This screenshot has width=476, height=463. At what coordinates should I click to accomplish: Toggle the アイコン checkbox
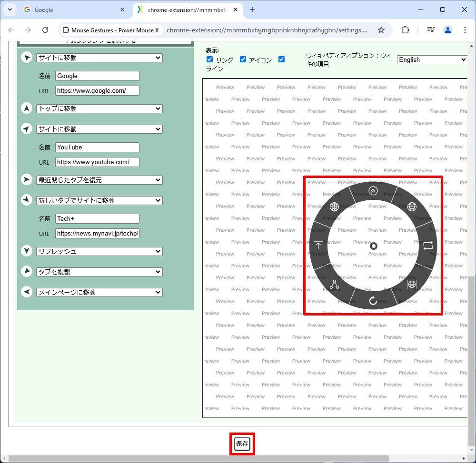[243, 59]
